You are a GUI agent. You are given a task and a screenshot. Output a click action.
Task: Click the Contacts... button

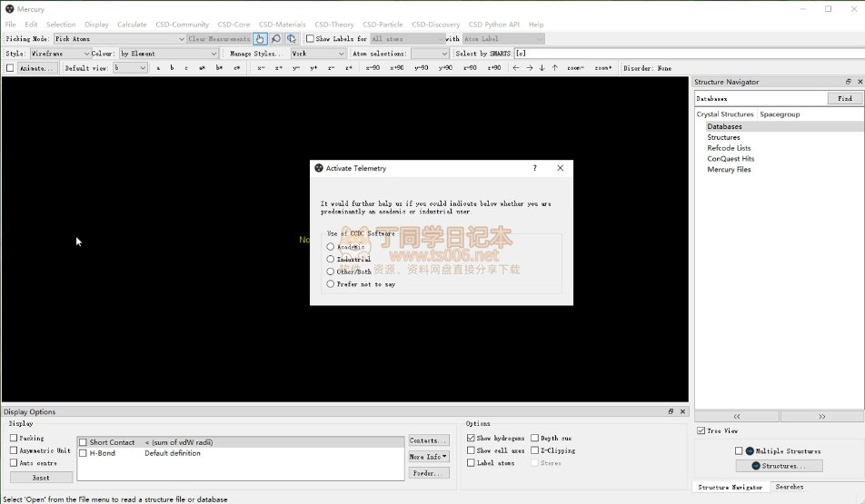(429, 440)
